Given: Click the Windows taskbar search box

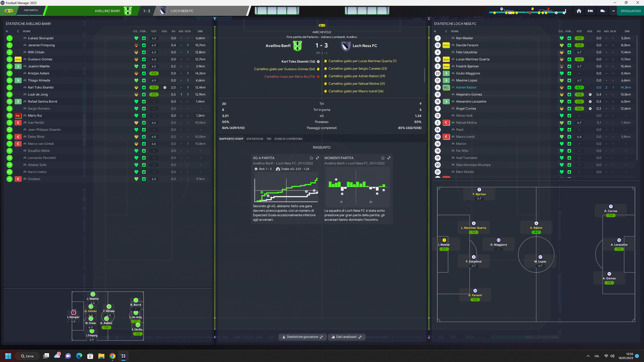Looking at the screenshot, I should click(28, 356).
